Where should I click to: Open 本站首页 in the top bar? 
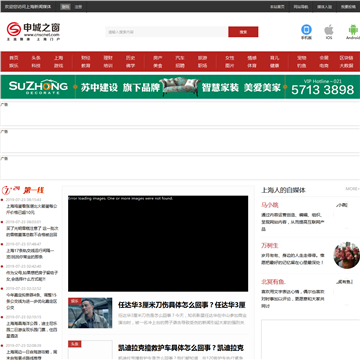click(x=277, y=7)
